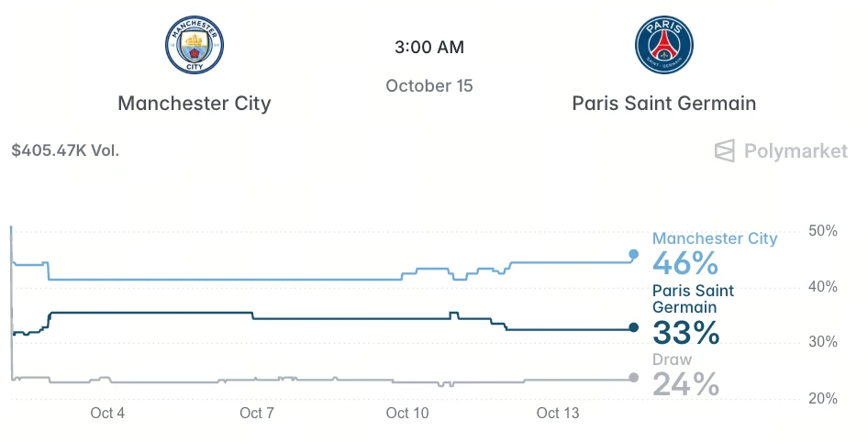868x442 pixels.
Task: Click the Paris Saint Germain line endpoint dot
Action: (634, 327)
